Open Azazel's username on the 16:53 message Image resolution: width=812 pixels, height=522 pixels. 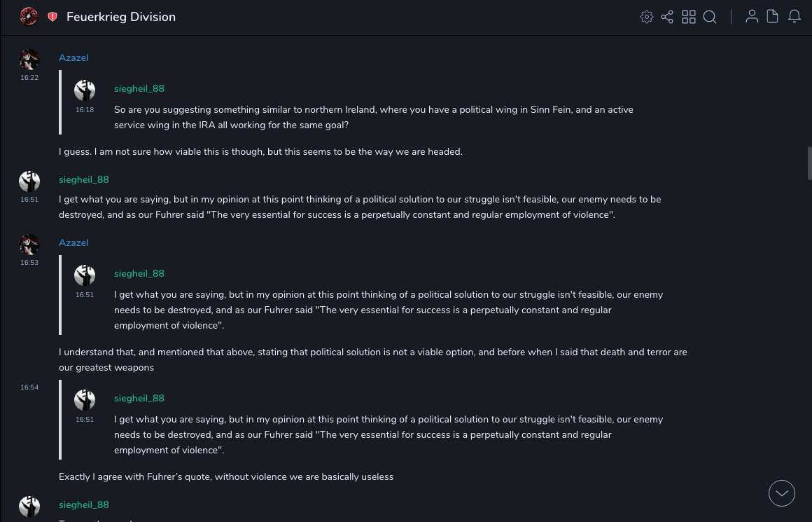(73, 243)
